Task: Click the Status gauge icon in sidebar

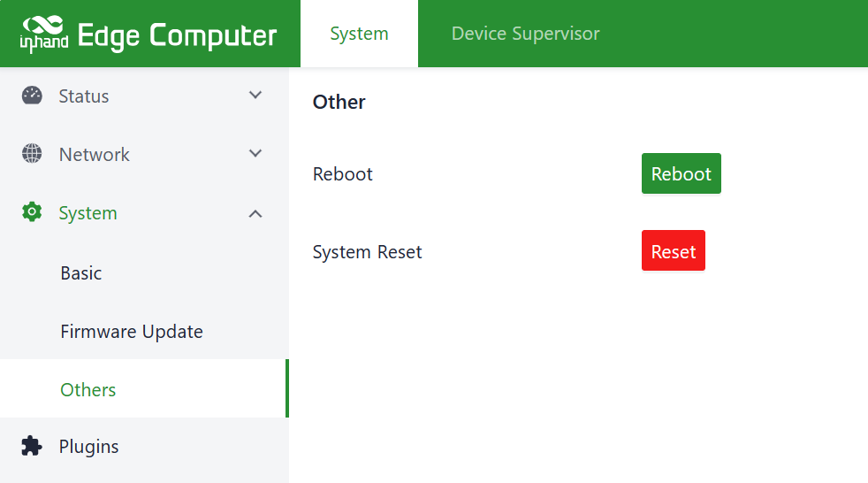Action: click(32, 96)
